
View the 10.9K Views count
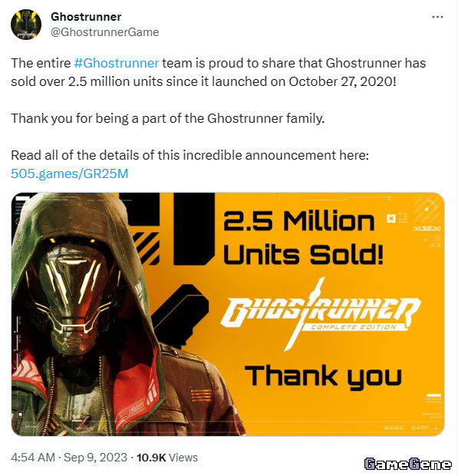pos(167,457)
